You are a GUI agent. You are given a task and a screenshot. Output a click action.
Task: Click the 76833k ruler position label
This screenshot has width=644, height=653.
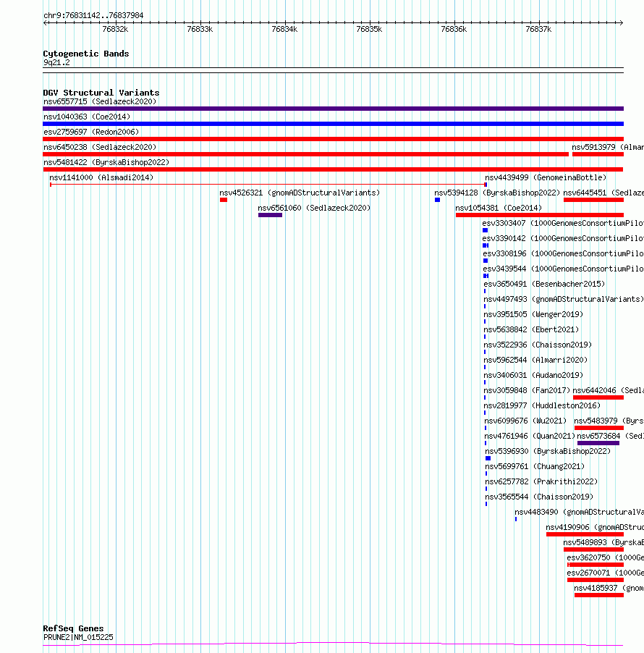pyautogui.click(x=200, y=29)
